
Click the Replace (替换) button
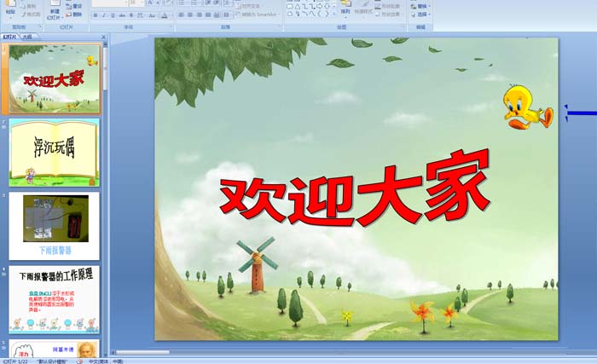[420, 7]
